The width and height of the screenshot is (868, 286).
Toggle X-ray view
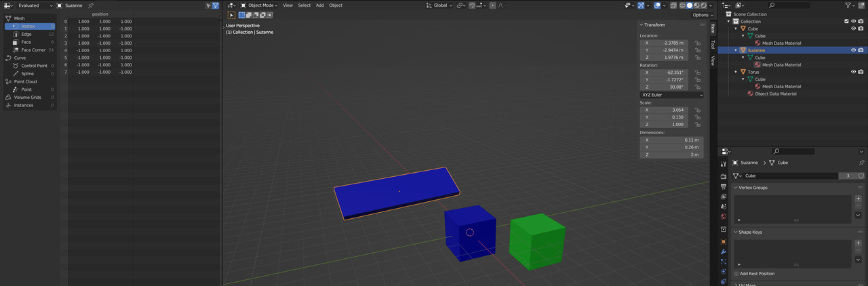coord(673,5)
